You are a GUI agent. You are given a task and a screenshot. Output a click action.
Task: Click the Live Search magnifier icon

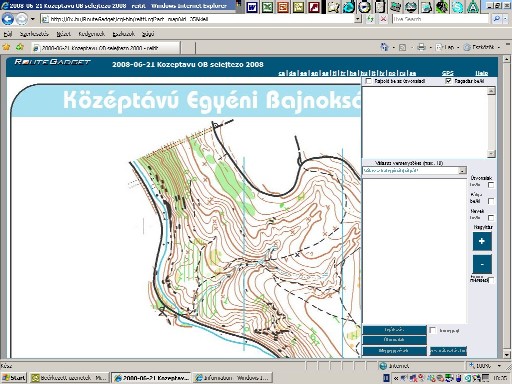496,19
